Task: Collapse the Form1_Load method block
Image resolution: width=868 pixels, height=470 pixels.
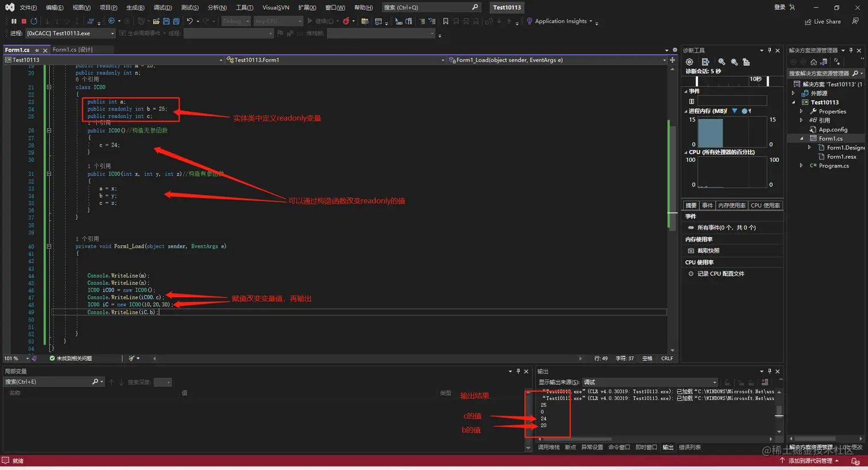Action: tap(49, 246)
